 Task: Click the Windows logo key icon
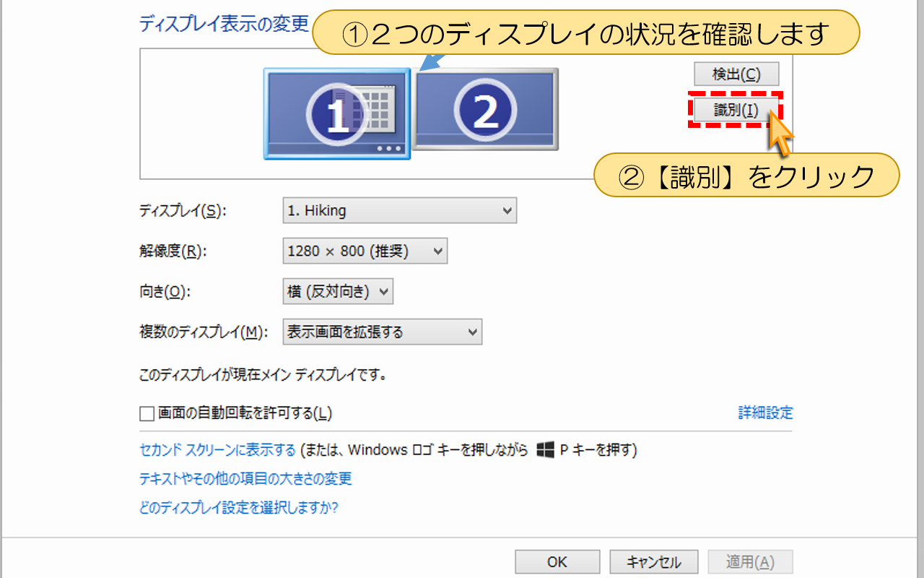point(546,450)
